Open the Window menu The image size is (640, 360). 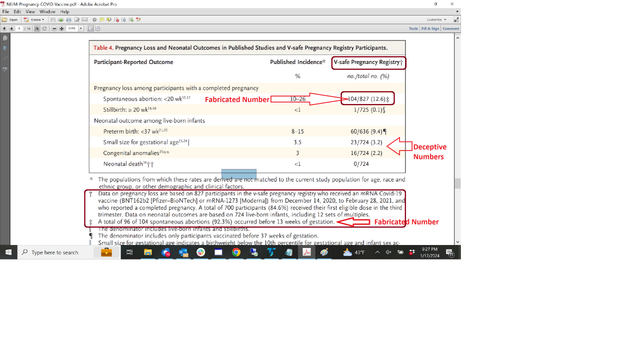[47, 12]
